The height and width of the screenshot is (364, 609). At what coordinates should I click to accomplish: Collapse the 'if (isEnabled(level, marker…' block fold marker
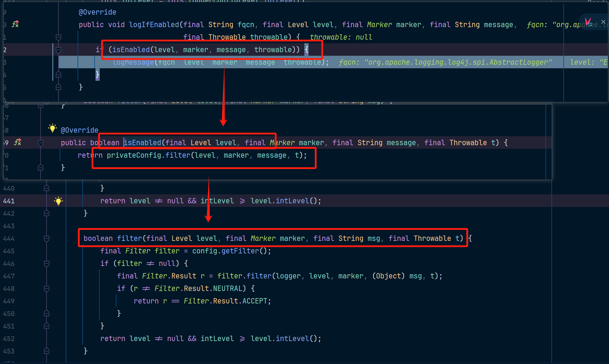(58, 50)
